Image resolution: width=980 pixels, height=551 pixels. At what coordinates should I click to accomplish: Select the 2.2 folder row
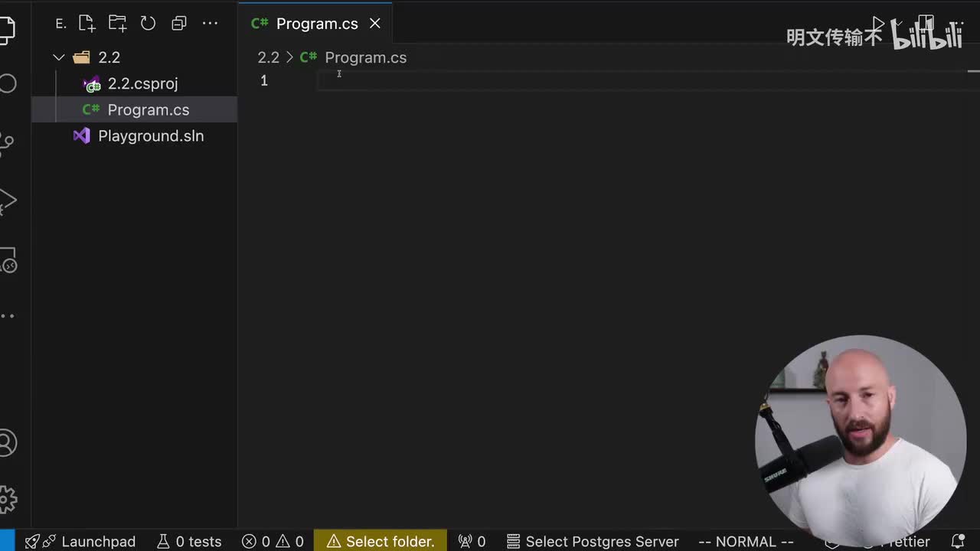(x=135, y=57)
